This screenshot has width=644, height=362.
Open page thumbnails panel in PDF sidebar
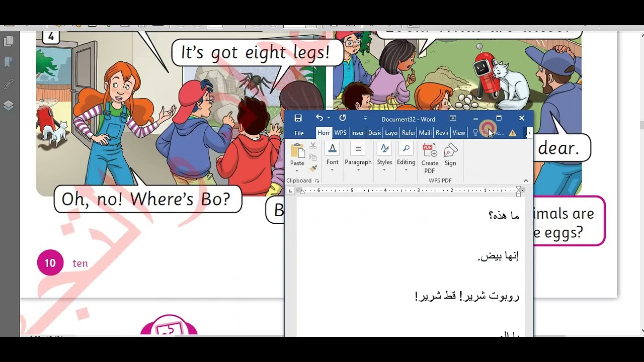(x=9, y=41)
